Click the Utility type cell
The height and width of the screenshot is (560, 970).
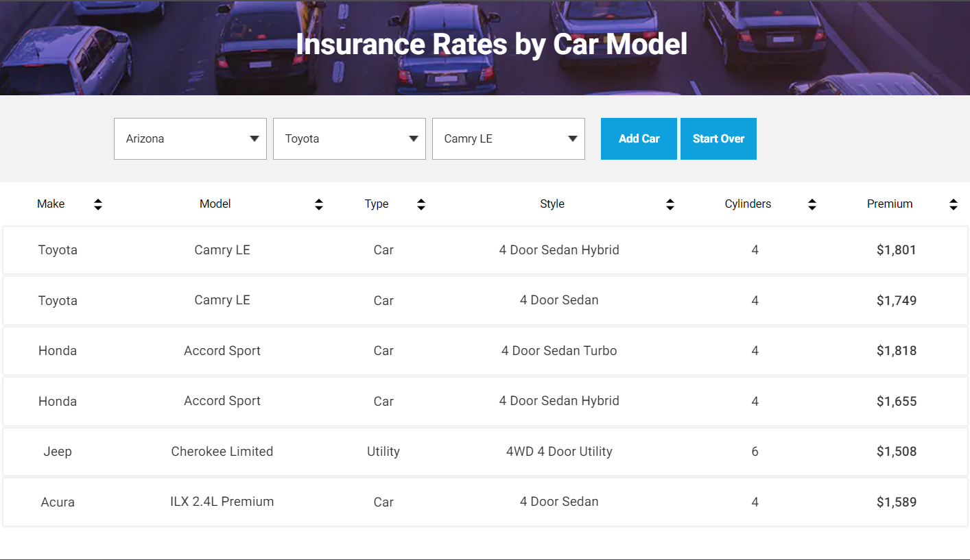[x=383, y=452]
